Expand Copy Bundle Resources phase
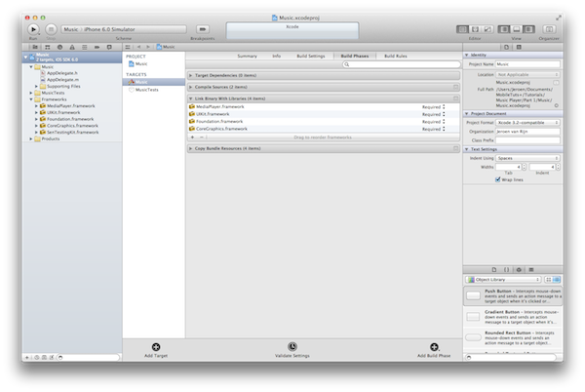The height and width of the screenshot is (392, 585). pos(191,149)
